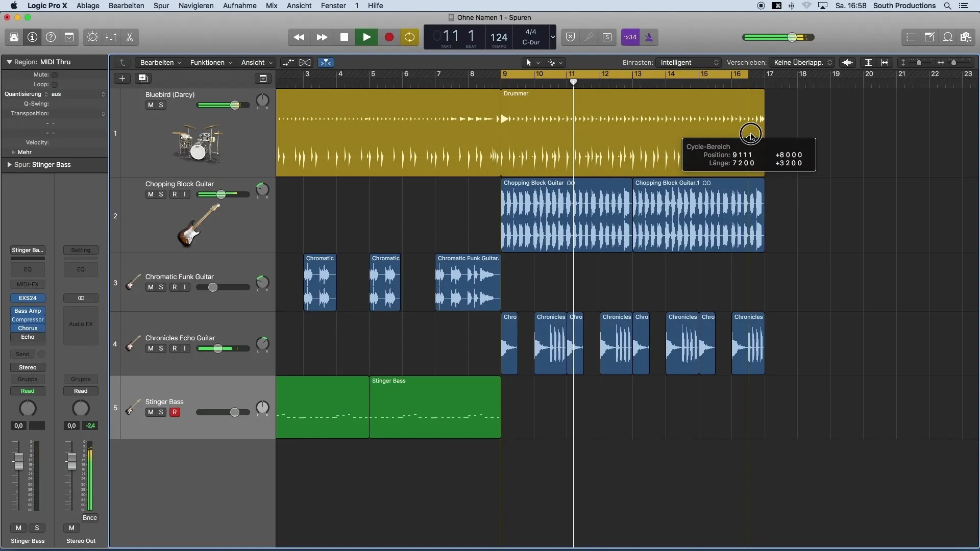Open the Navigieren menu
Screen dimensions: 980x551
[196, 6]
